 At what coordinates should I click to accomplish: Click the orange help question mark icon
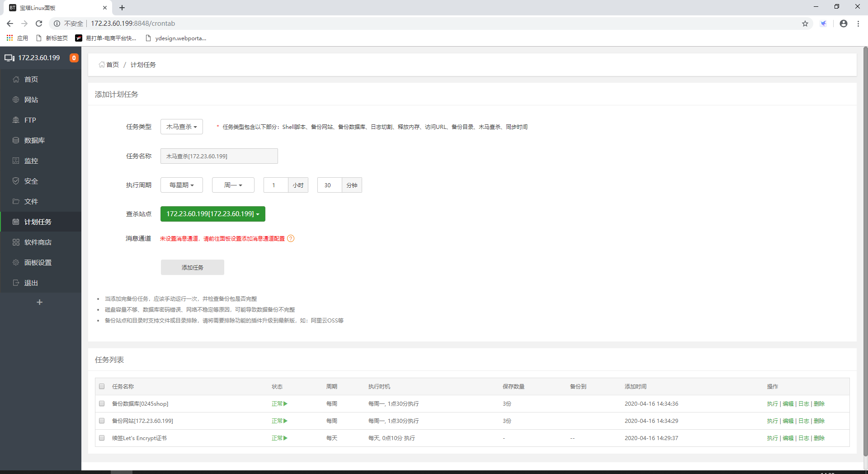click(291, 238)
